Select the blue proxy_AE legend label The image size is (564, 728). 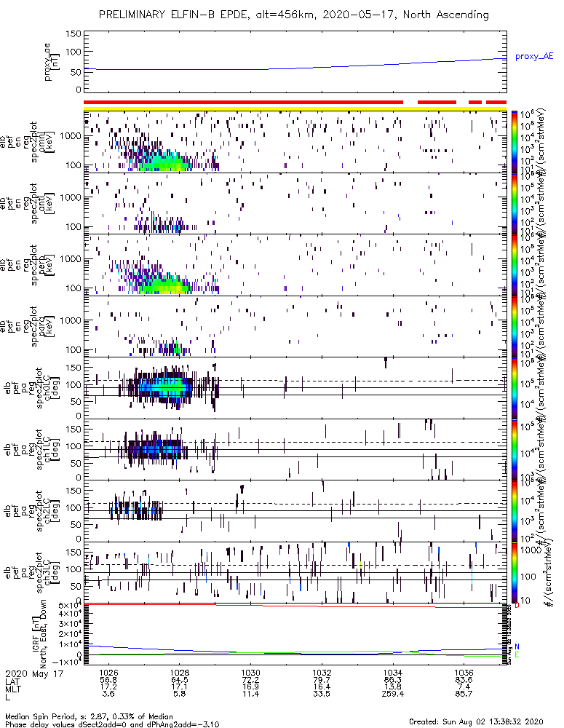click(534, 57)
